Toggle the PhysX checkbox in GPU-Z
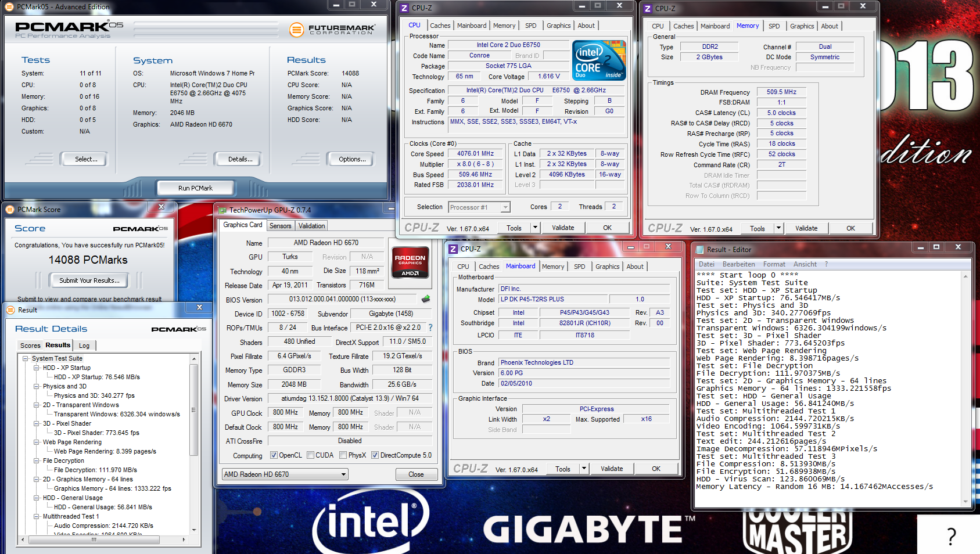This screenshot has height=554, width=980. point(343,455)
